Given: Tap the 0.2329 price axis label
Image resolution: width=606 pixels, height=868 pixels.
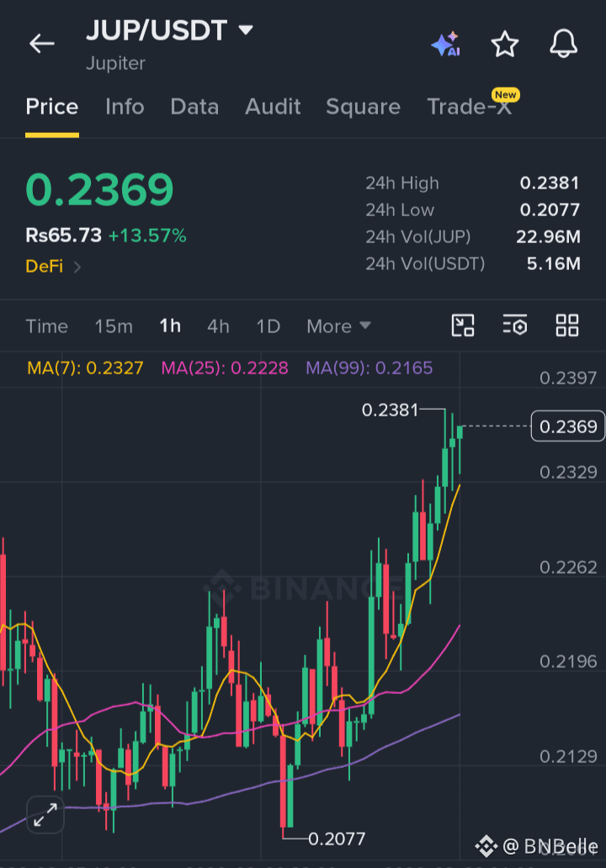Looking at the screenshot, I should pos(568,472).
